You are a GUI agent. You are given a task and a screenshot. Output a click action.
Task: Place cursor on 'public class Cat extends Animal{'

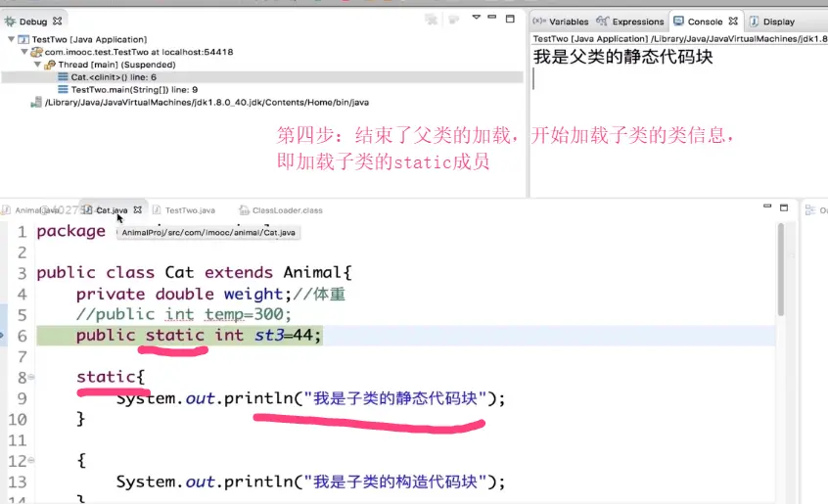(194, 272)
